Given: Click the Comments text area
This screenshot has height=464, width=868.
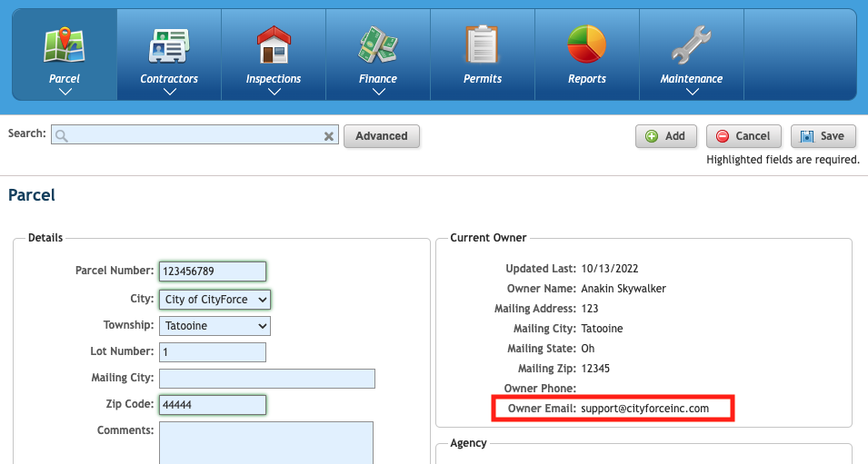Looking at the screenshot, I should pyautogui.click(x=266, y=443).
